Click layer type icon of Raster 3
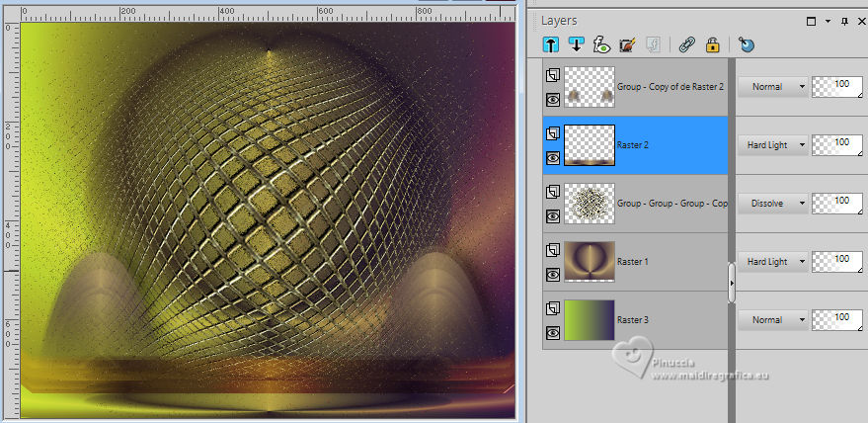Image resolution: width=868 pixels, height=423 pixels. pyautogui.click(x=552, y=308)
